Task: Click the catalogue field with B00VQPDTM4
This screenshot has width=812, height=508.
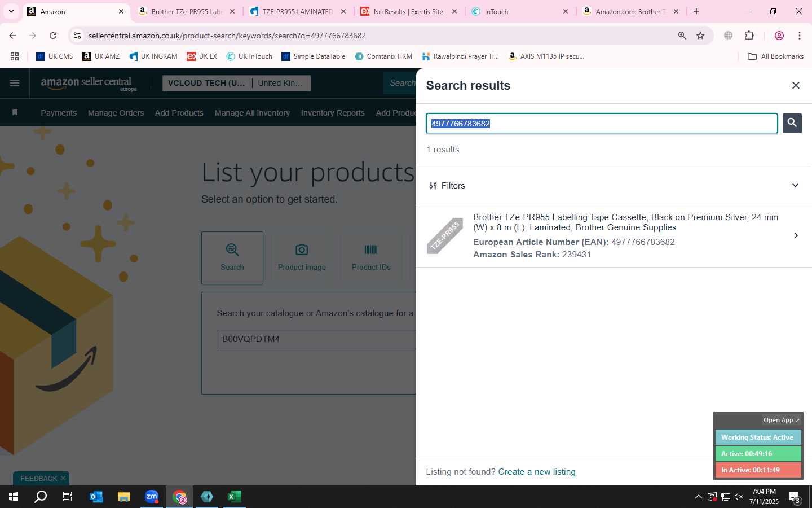Action: tap(316, 339)
